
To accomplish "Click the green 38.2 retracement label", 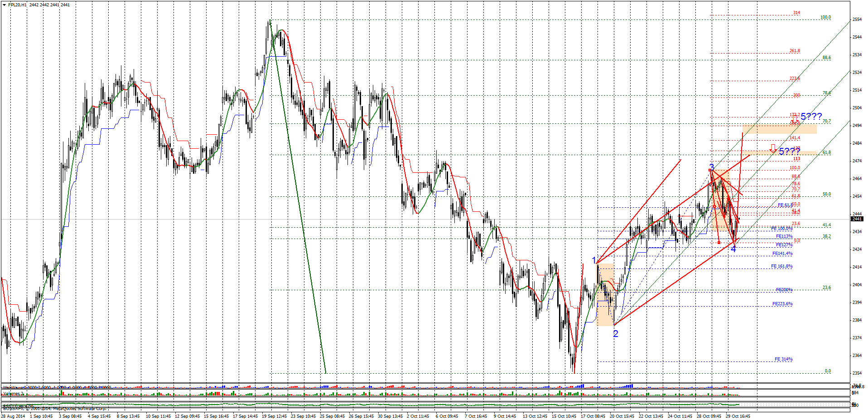I will coord(827,236).
